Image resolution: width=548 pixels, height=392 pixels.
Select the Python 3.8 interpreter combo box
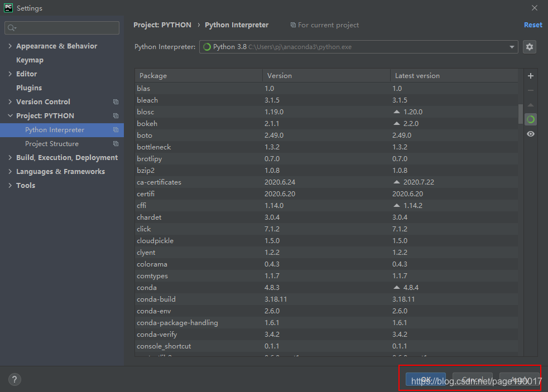tap(359, 47)
